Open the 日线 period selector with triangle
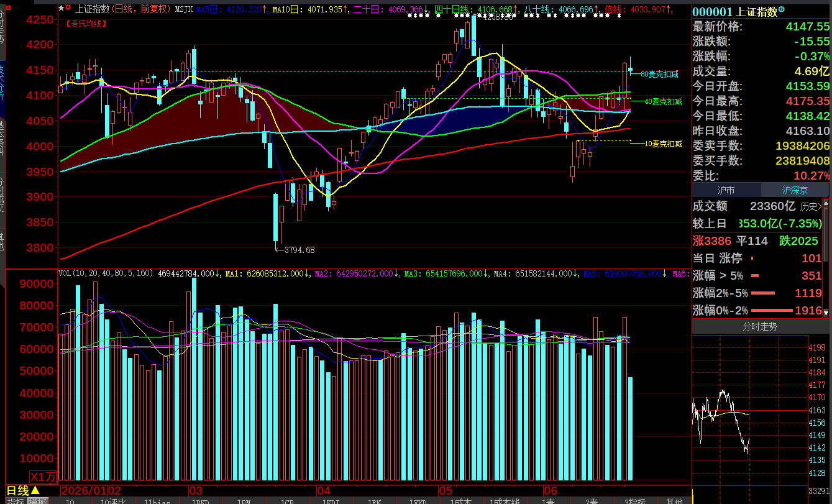 point(23,492)
